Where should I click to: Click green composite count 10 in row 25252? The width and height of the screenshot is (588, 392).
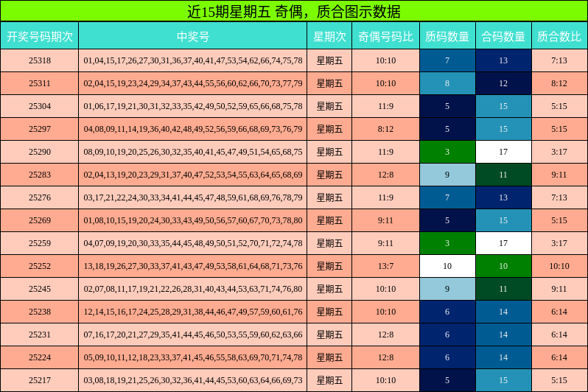coord(503,266)
